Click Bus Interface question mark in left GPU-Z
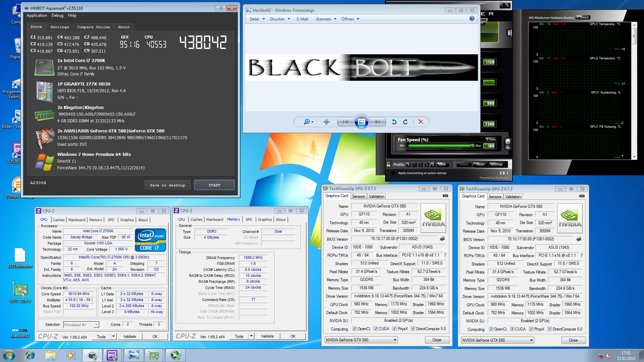 pyautogui.click(x=445, y=255)
